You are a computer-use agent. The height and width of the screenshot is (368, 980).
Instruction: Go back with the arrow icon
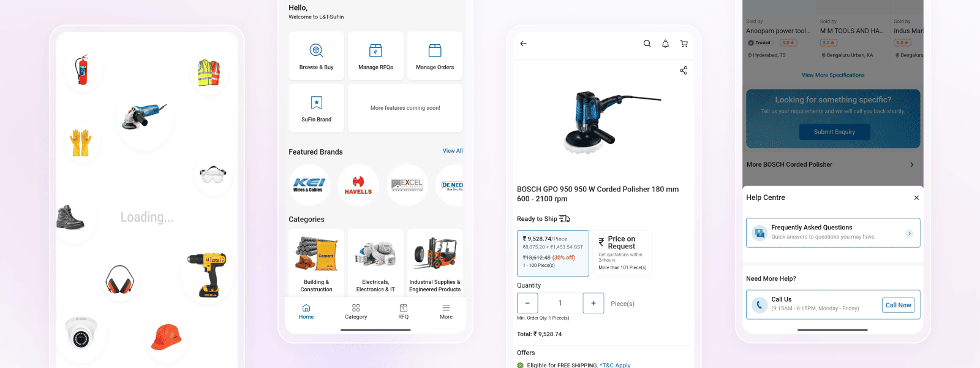coord(523,44)
